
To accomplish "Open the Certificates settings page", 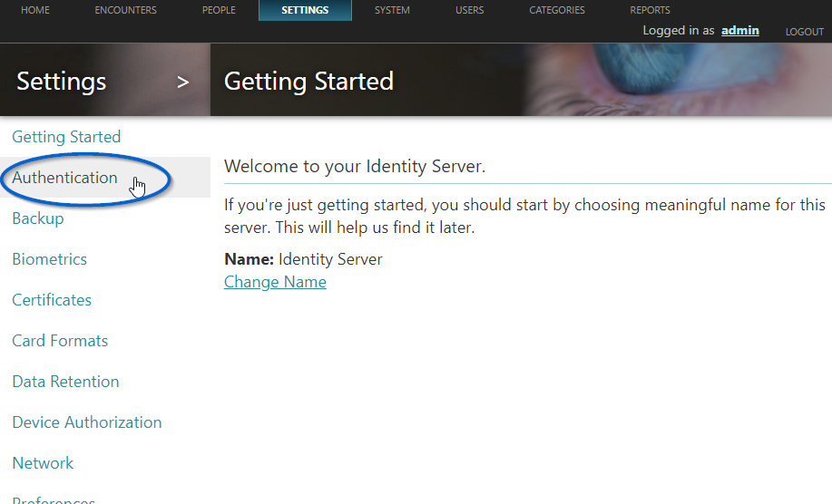I will [52, 300].
